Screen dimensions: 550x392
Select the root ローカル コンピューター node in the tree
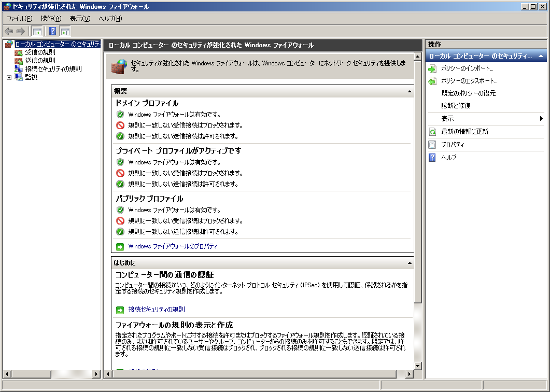click(58, 44)
